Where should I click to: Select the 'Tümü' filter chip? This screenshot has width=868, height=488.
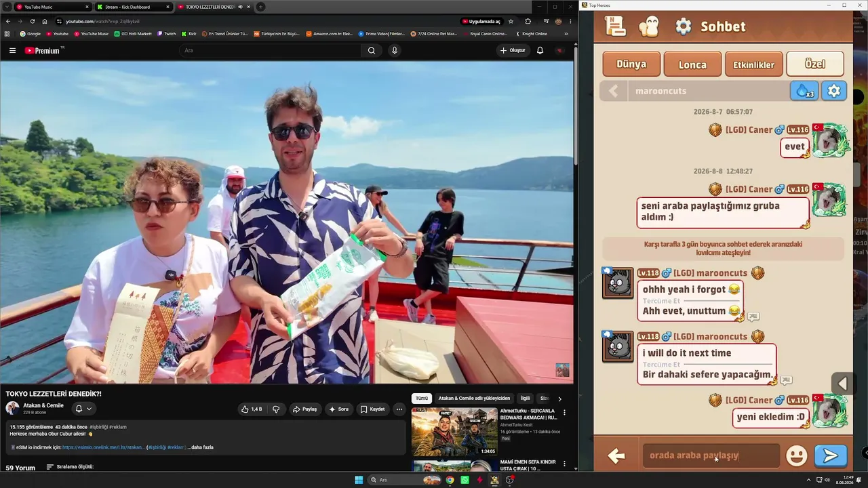click(422, 399)
